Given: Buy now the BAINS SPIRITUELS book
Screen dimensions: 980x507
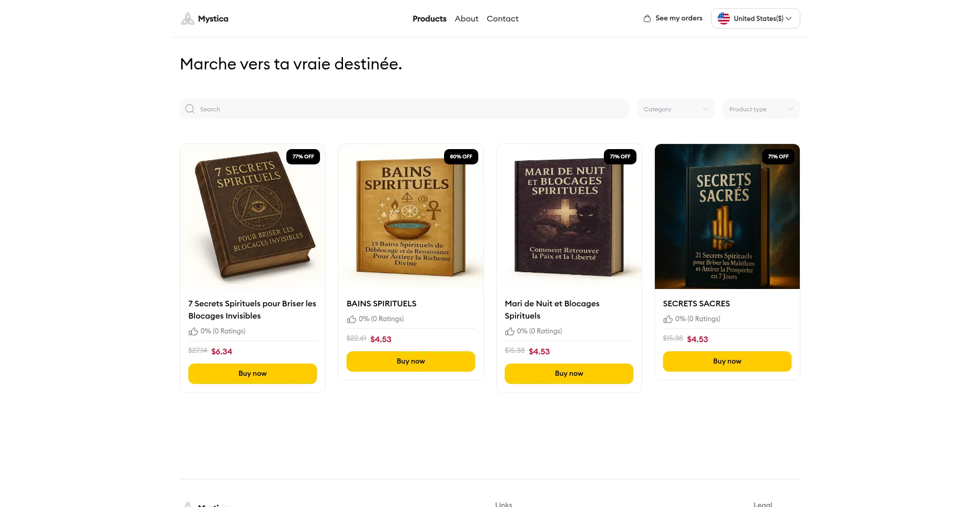Looking at the screenshot, I should tap(411, 361).
